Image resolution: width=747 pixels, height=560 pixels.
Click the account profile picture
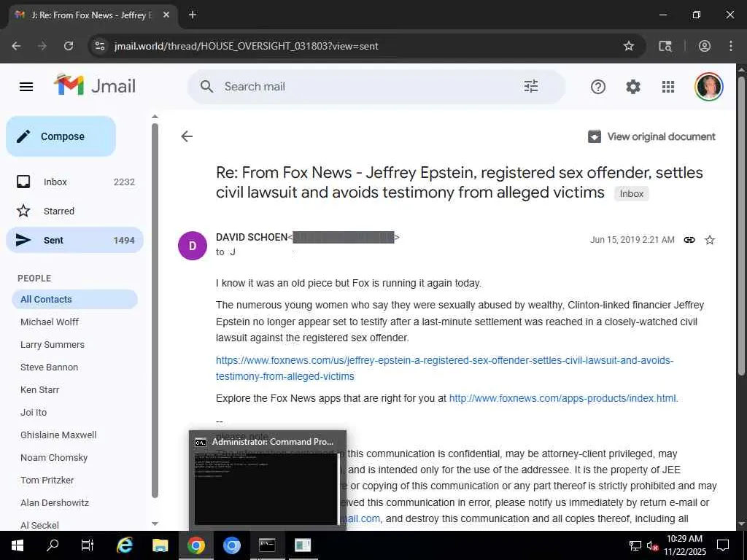pyautogui.click(x=708, y=87)
